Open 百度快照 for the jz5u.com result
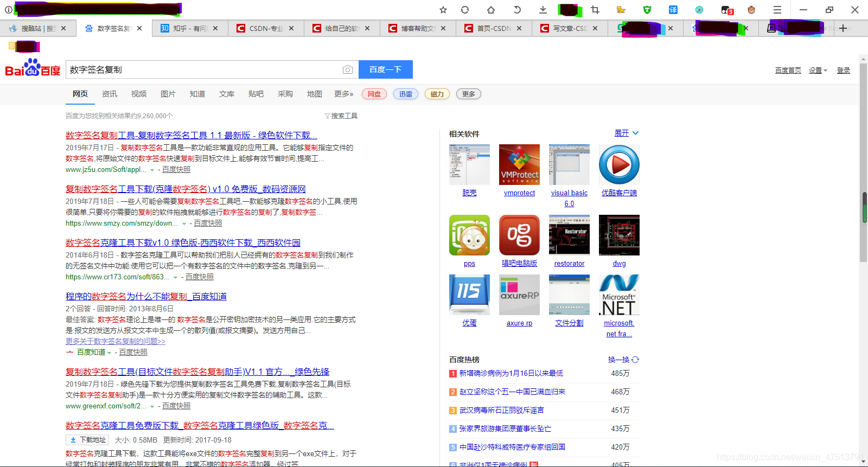Image resolution: width=868 pixels, height=467 pixels. click(176, 169)
